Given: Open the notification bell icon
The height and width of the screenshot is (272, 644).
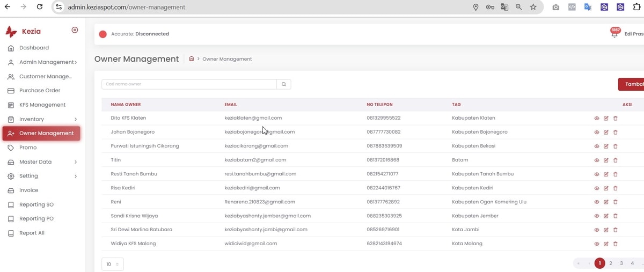Looking at the screenshot, I should pyautogui.click(x=614, y=34).
